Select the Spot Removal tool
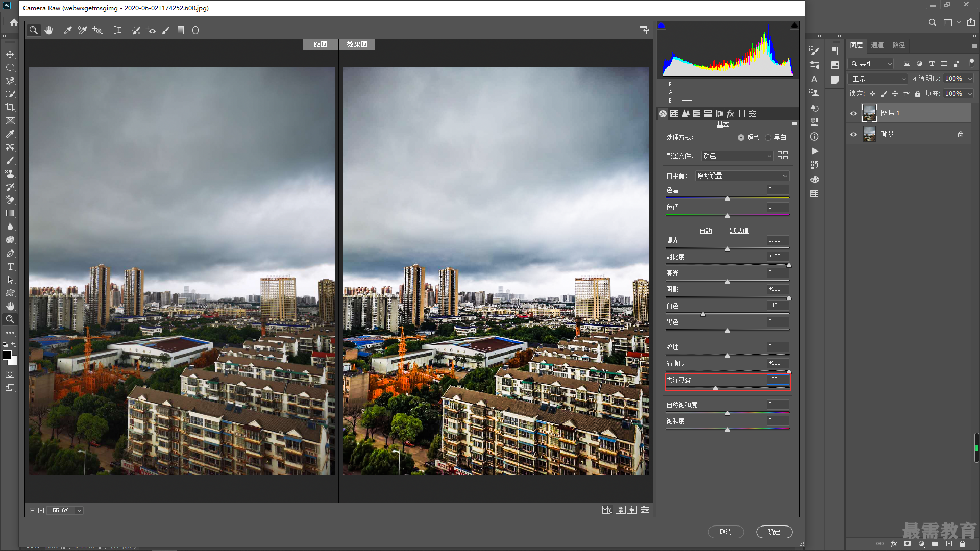The image size is (980, 551). pyautogui.click(x=135, y=30)
